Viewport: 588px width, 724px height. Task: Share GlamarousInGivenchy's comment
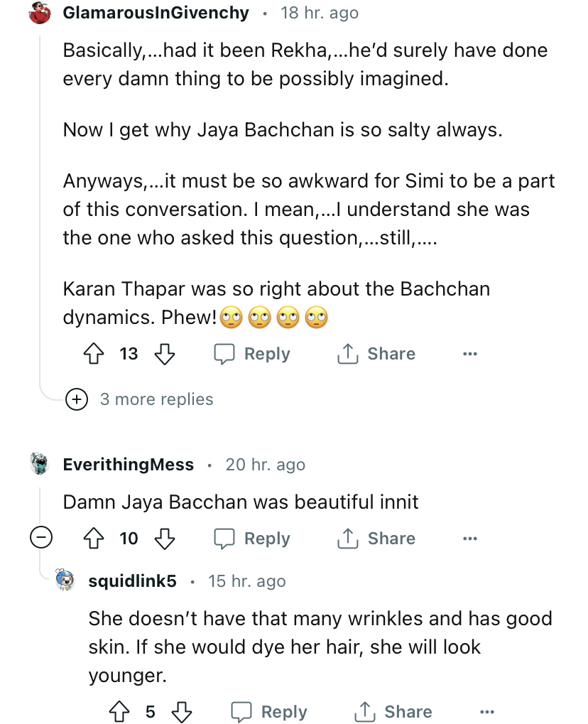click(376, 354)
